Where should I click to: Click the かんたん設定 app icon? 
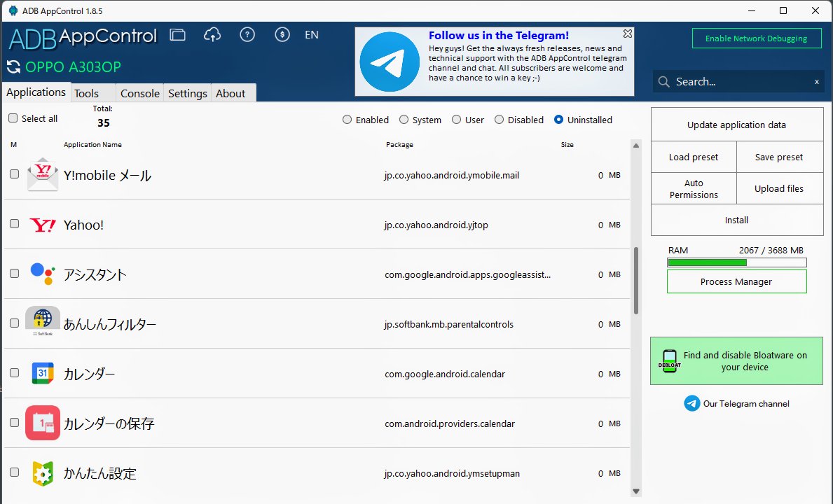tap(43, 473)
